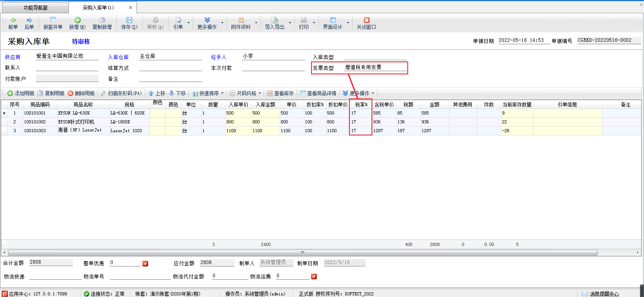
Task: Click the 整单优惠 red edit icon
Action: (x=145, y=264)
